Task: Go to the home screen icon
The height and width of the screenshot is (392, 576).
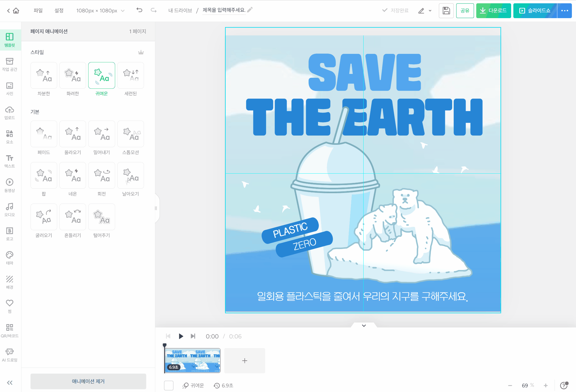Action: click(x=16, y=11)
